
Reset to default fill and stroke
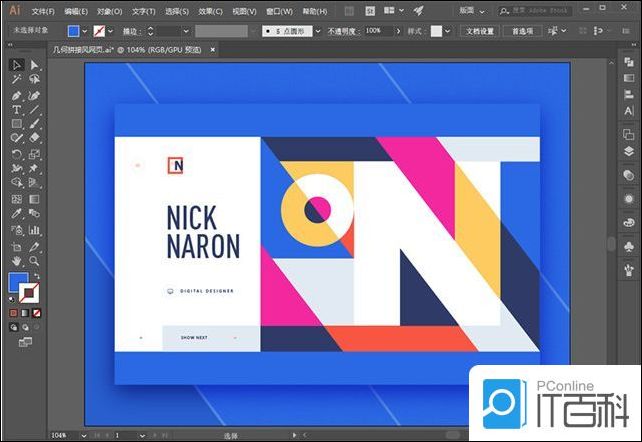(12, 300)
